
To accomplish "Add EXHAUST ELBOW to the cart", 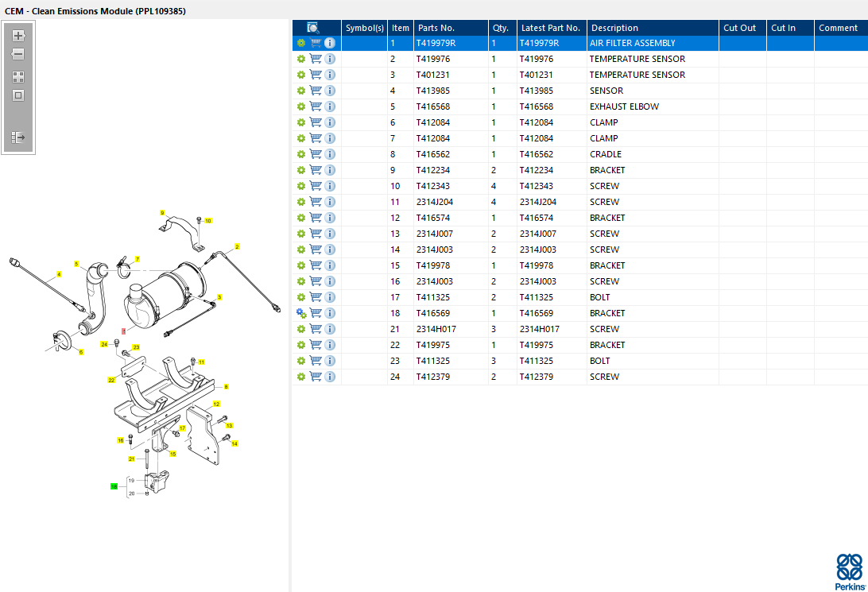I will pos(316,106).
